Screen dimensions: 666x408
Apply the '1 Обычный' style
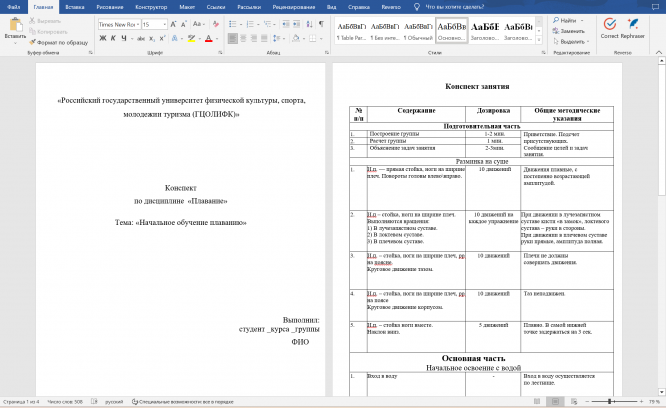(418, 31)
